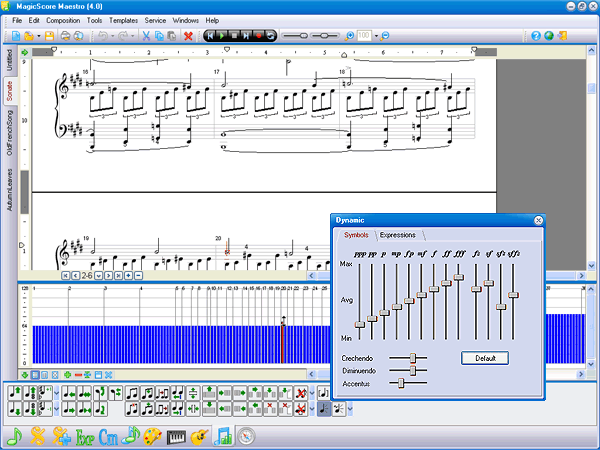The image size is (600, 450).
Task: Click the Copy icon
Action: coord(159,36)
